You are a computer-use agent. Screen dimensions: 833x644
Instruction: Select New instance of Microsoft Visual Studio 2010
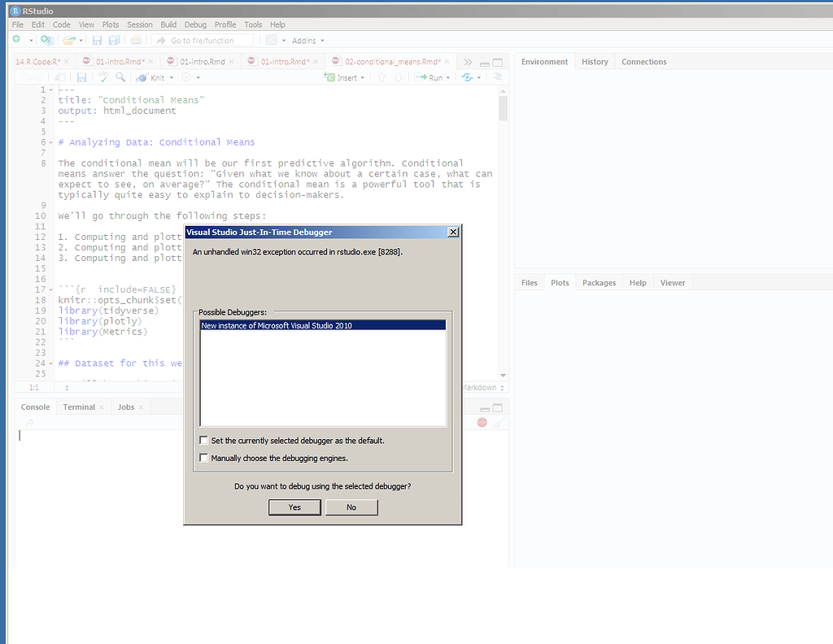point(323,325)
